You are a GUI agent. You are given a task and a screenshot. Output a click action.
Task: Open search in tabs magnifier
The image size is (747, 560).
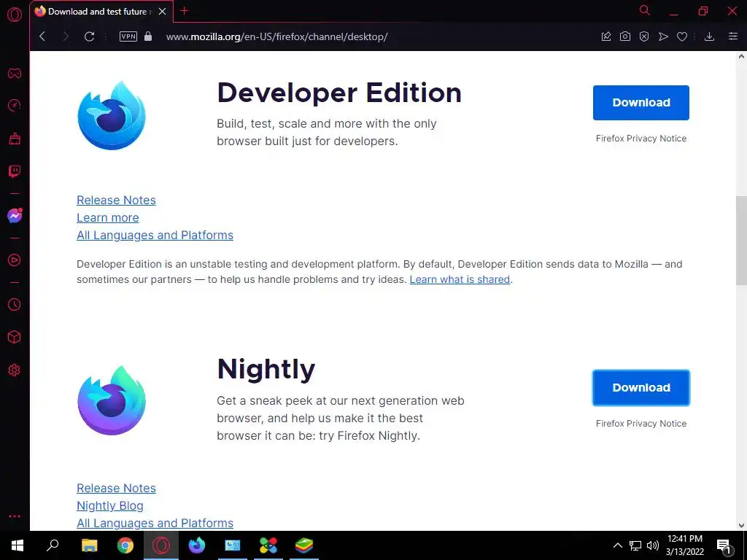[x=645, y=10]
